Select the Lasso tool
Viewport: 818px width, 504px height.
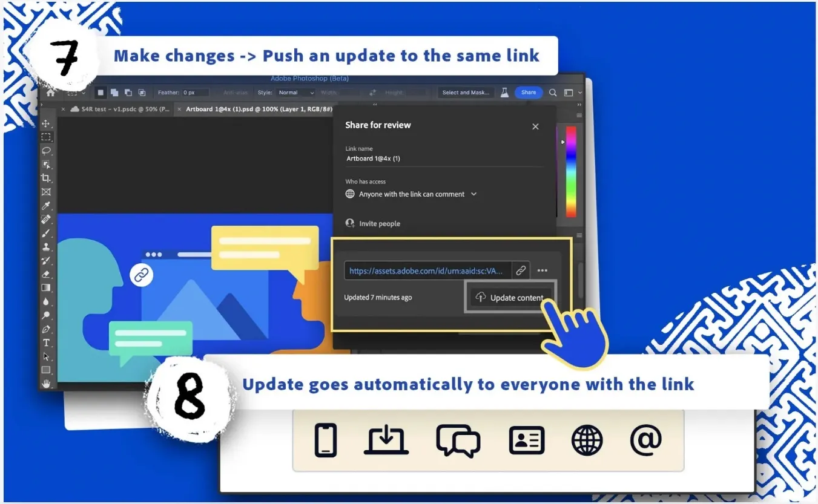(46, 150)
